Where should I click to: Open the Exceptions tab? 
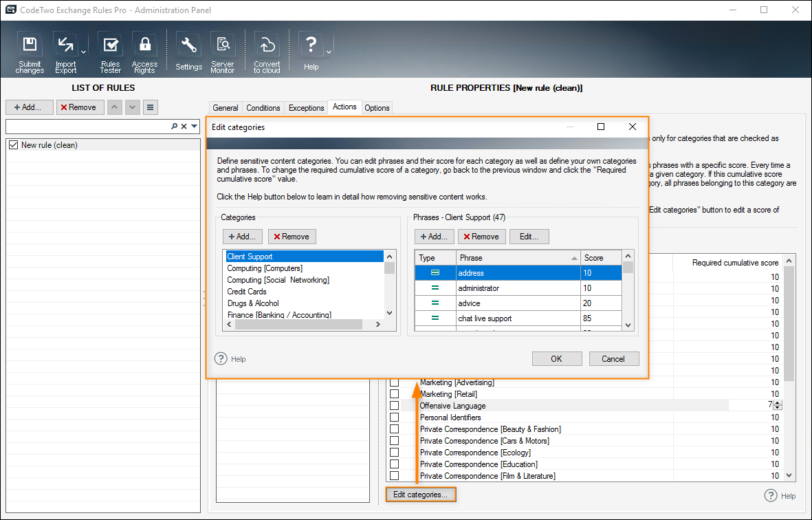coord(306,108)
